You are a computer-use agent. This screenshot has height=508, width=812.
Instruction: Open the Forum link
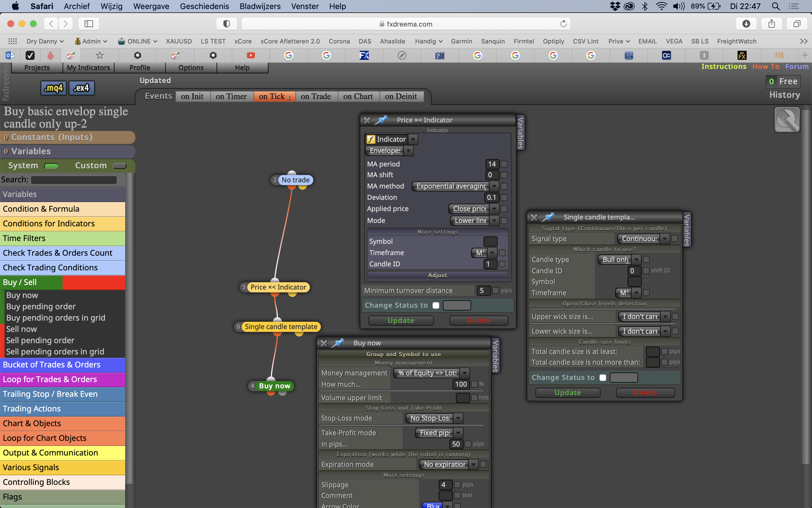(x=797, y=67)
